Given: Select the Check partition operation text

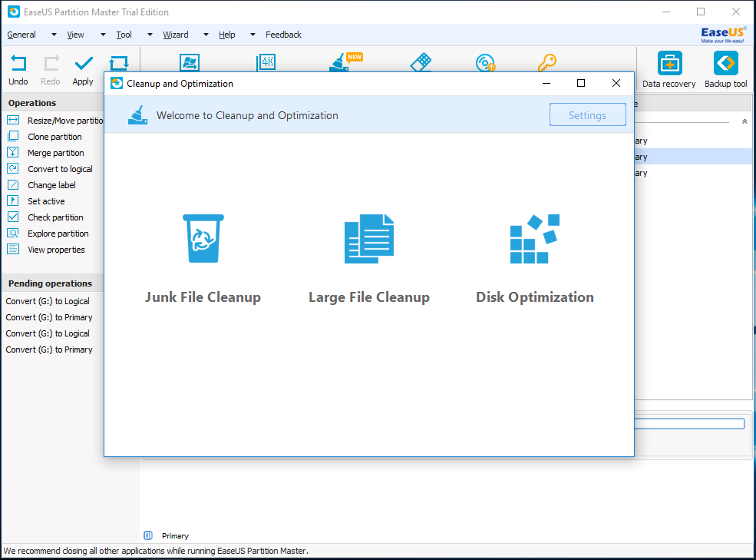Looking at the screenshot, I should pyautogui.click(x=55, y=217).
